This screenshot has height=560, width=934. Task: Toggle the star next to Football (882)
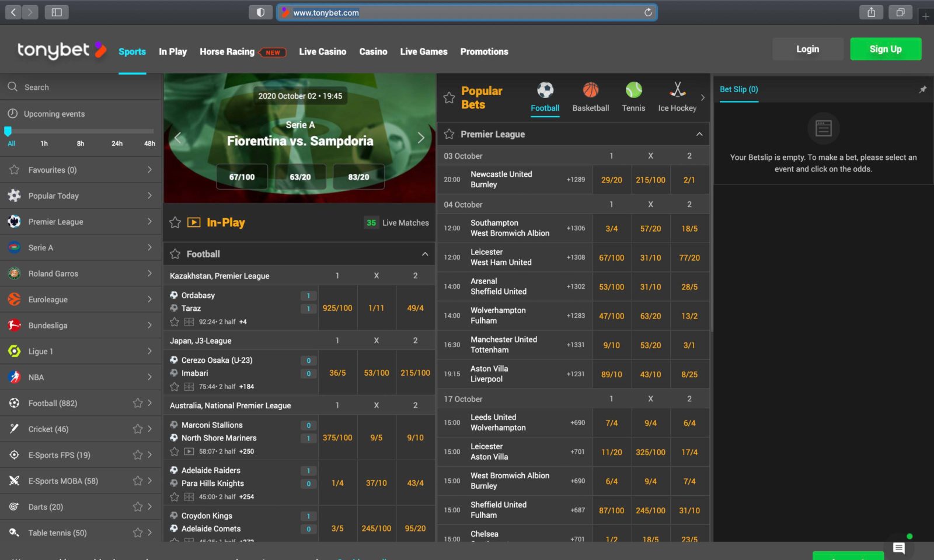pyautogui.click(x=138, y=402)
